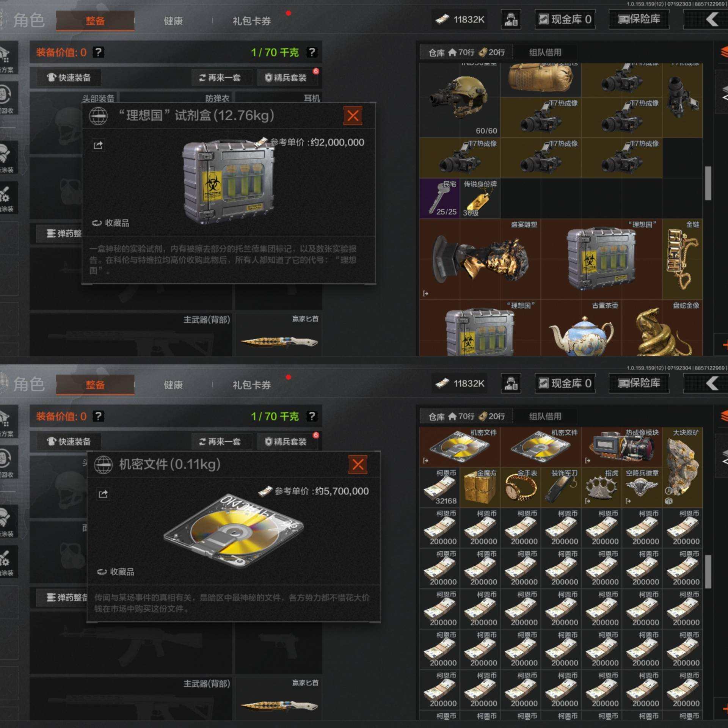Select the 古董茶壶 teapot item
Viewport: 728px width, 728px height.
tap(581, 328)
